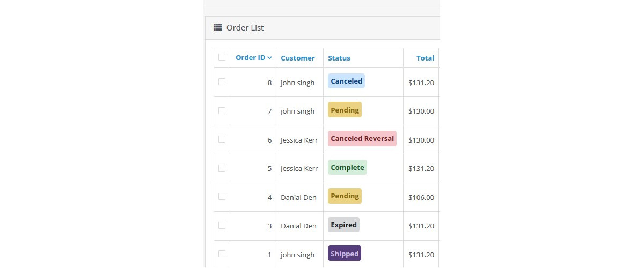Screen dimensions: 644x268
Task: Check the order 3 row box
Action: point(222,225)
